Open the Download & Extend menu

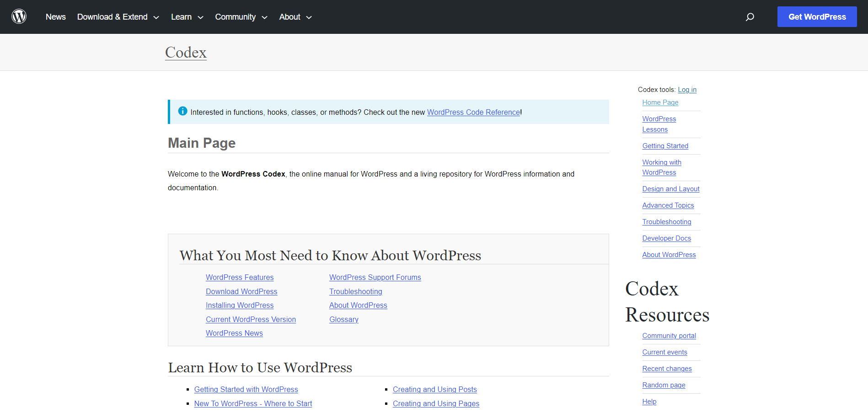coord(113,17)
